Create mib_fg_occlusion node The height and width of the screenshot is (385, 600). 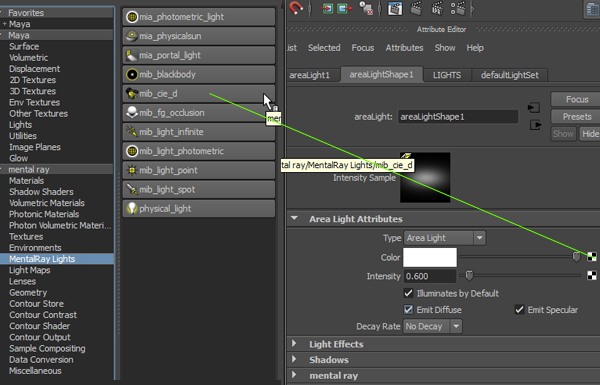[199, 113]
